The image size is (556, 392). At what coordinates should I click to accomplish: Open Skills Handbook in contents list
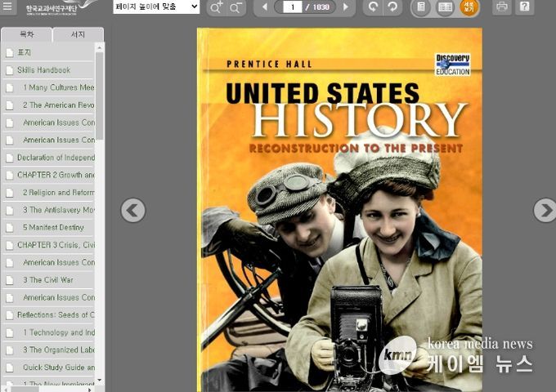click(43, 70)
